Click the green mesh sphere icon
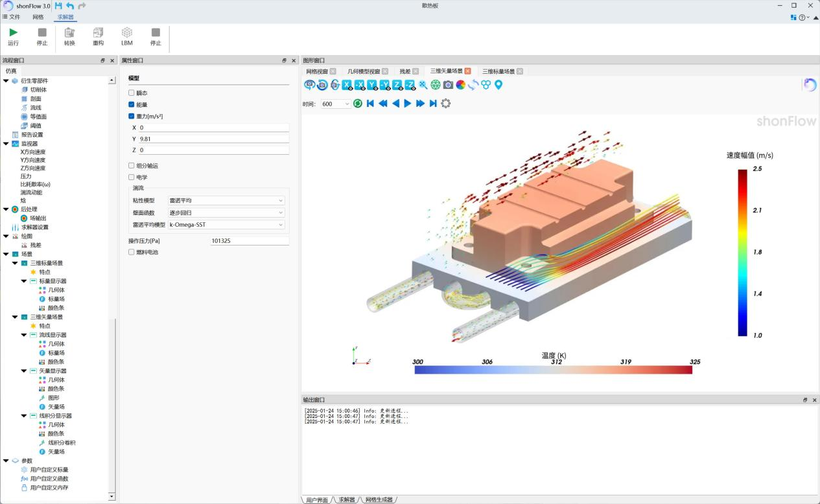Image resolution: width=820 pixels, height=504 pixels. [x=436, y=85]
